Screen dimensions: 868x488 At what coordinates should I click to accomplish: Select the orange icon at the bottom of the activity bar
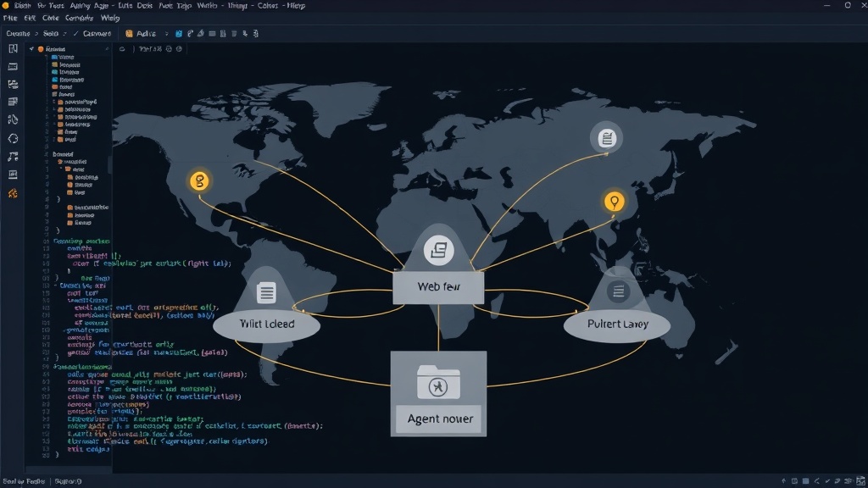(13, 193)
